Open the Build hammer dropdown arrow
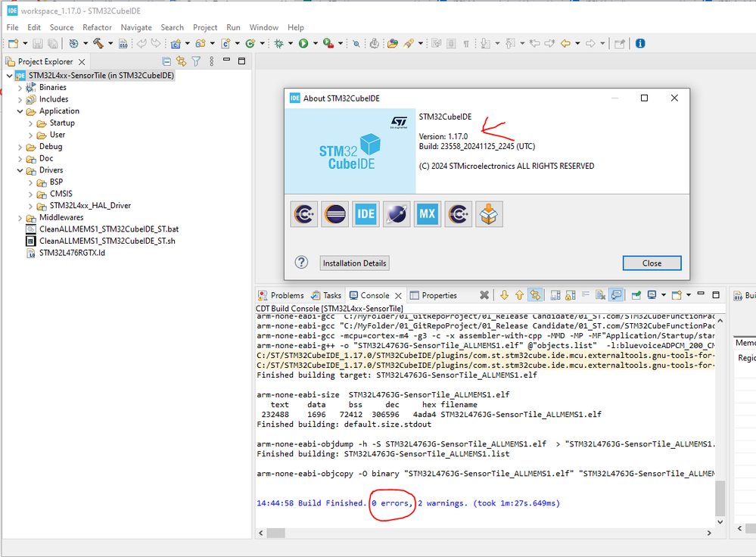The image size is (756, 557). coord(110,43)
